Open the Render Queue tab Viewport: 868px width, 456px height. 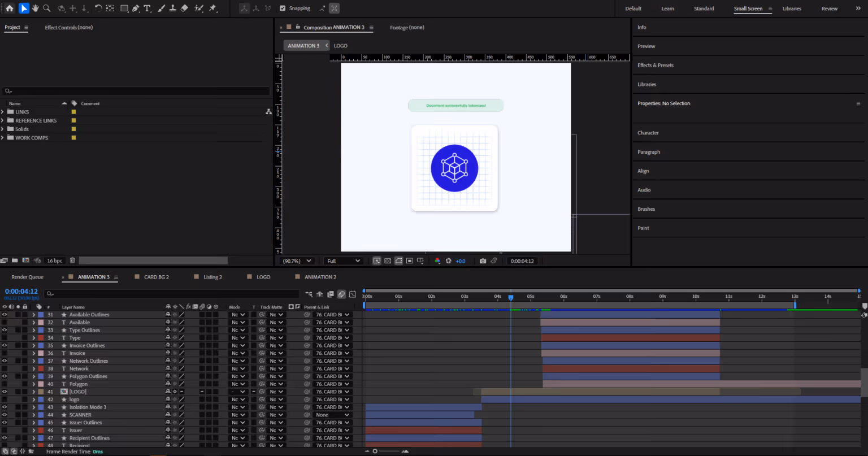[27, 277]
